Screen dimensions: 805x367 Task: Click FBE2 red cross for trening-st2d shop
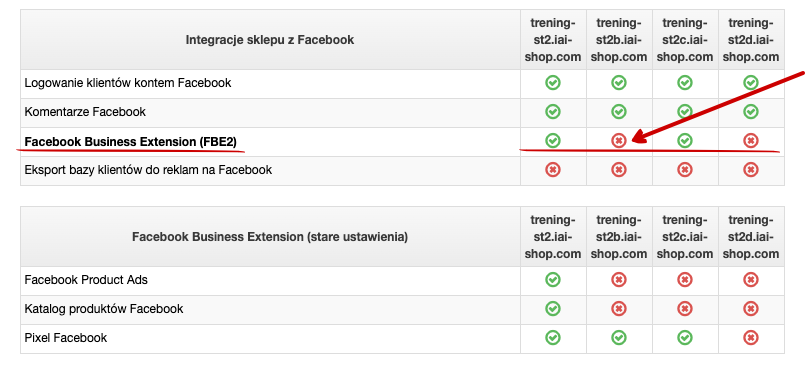pyautogui.click(x=751, y=141)
